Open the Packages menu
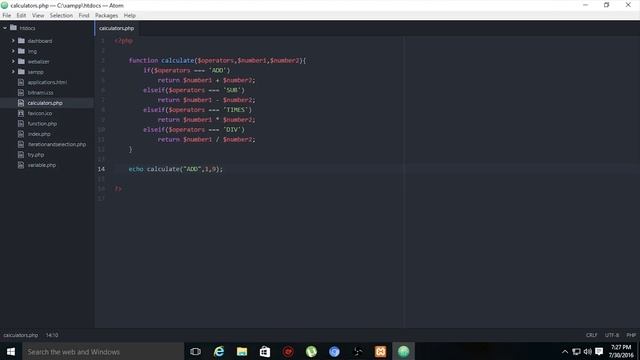Image resolution: width=640 pixels, height=360 pixels. 107,16
